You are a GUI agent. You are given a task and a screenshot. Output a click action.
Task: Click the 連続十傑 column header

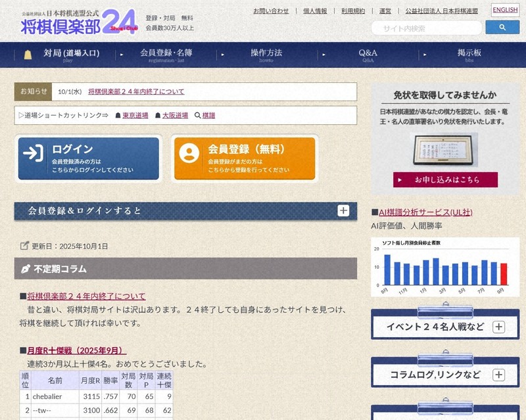pyautogui.click(x=164, y=381)
